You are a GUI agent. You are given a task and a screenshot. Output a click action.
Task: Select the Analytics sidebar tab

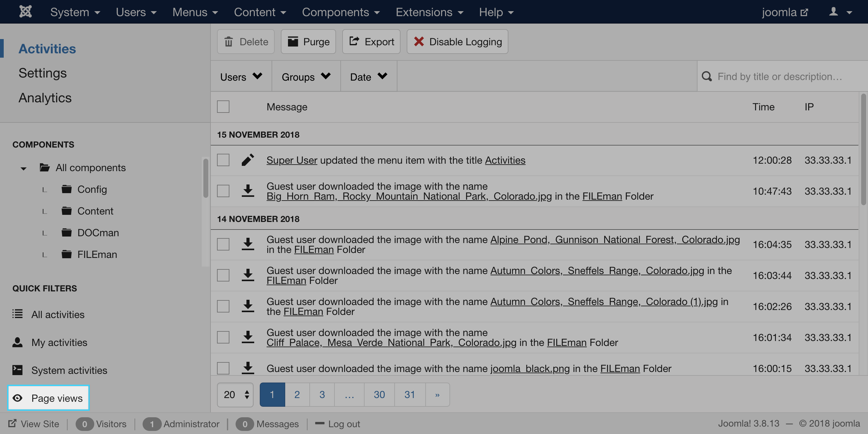45,98
